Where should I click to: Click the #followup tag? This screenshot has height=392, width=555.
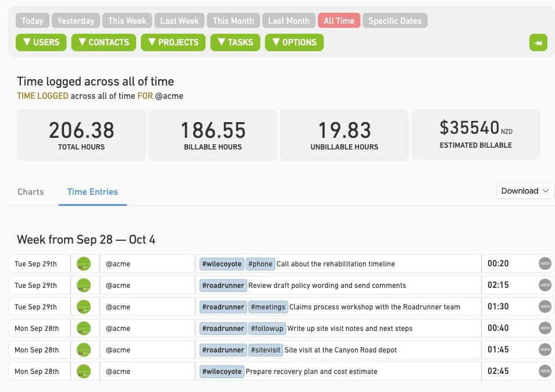267,329
